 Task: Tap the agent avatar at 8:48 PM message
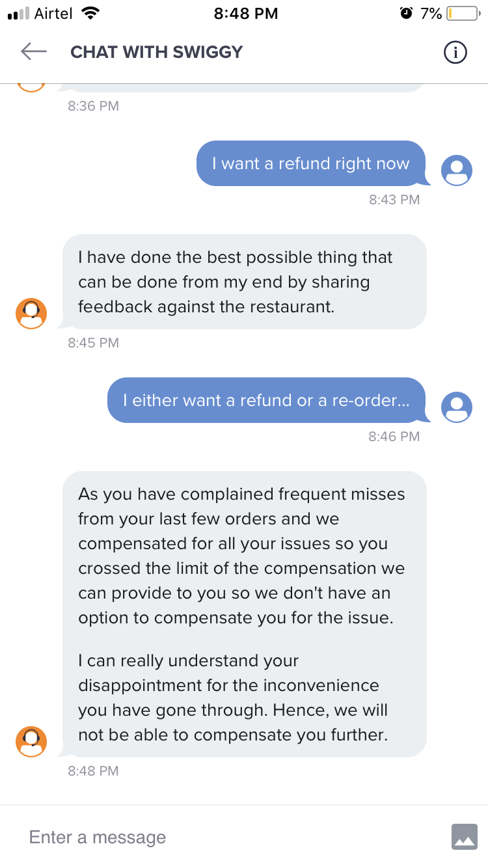point(31,742)
